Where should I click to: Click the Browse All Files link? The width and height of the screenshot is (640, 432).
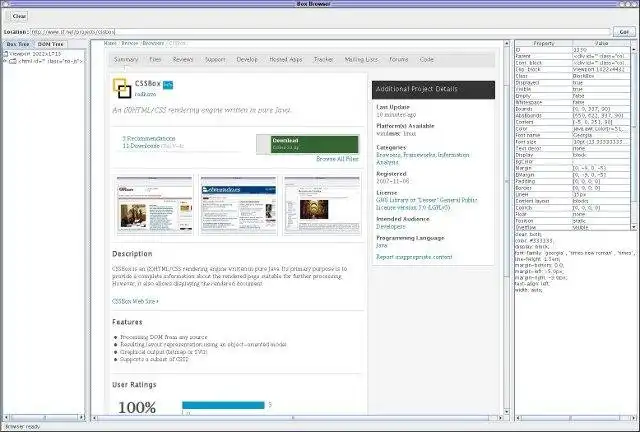click(337, 159)
